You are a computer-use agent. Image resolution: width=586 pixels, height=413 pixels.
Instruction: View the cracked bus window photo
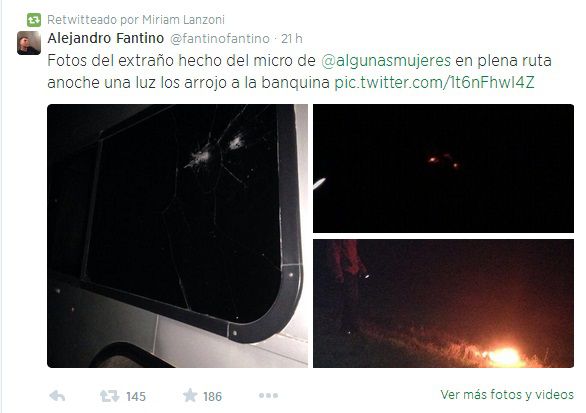pos(178,236)
